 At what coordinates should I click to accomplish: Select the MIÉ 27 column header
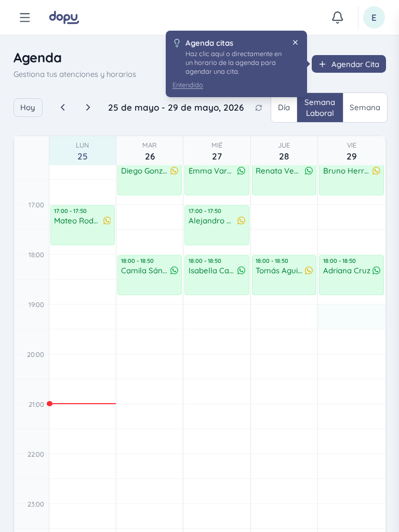coord(217,151)
